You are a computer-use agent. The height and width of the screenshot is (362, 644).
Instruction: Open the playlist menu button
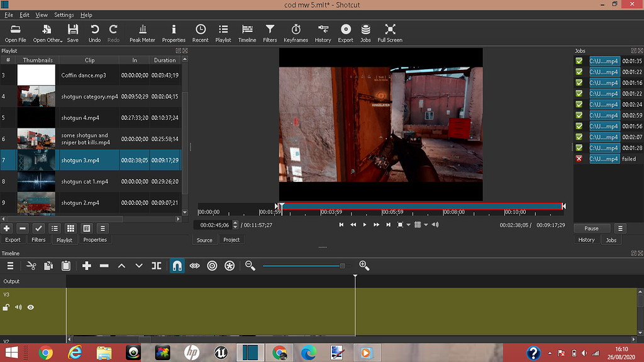(103, 229)
